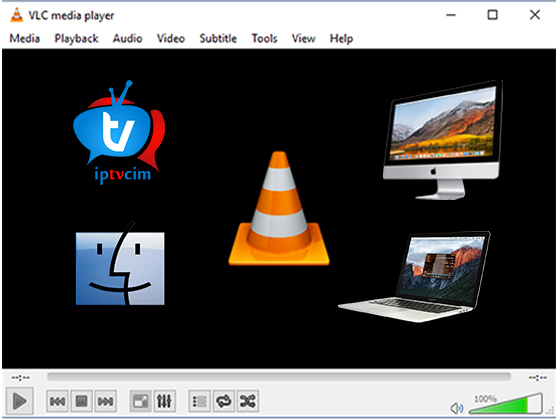
Task: Open the Media menu
Action: [24, 38]
